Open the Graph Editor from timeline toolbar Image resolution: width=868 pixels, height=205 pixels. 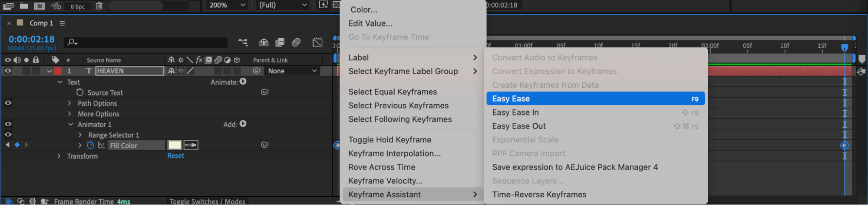(317, 42)
